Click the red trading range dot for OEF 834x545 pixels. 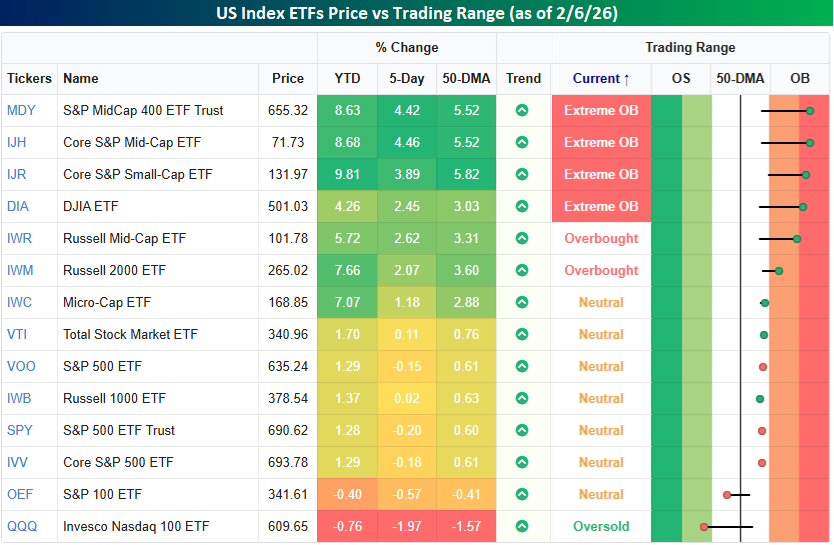point(727,494)
